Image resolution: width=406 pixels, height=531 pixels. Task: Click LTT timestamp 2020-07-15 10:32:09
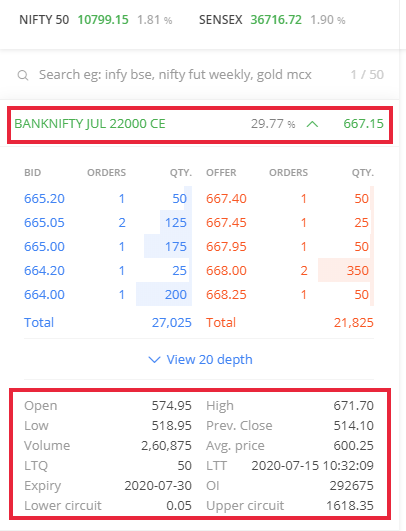pyautogui.click(x=313, y=466)
